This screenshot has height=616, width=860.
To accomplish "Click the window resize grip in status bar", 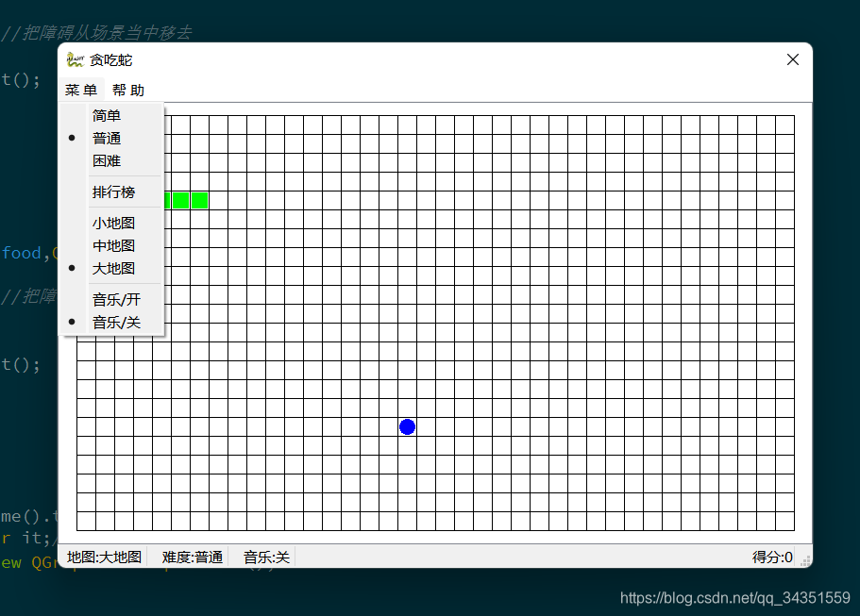I will [805, 560].
